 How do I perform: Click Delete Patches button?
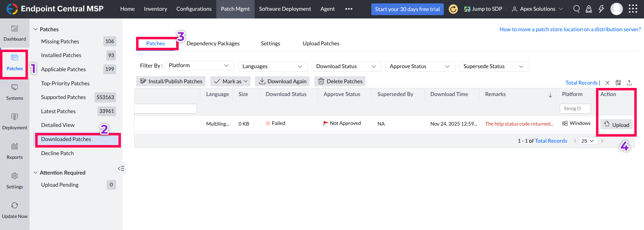[x=340, y=81]
